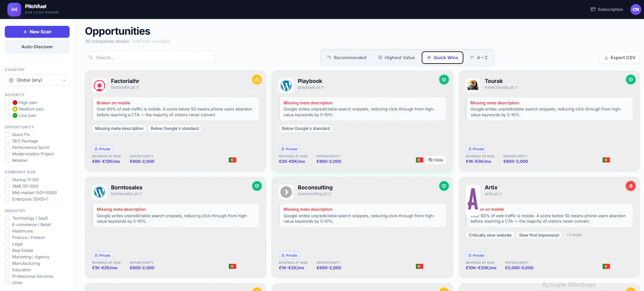Open the factorialhr.pt website link
644x291 pixels.
[125, 87]
